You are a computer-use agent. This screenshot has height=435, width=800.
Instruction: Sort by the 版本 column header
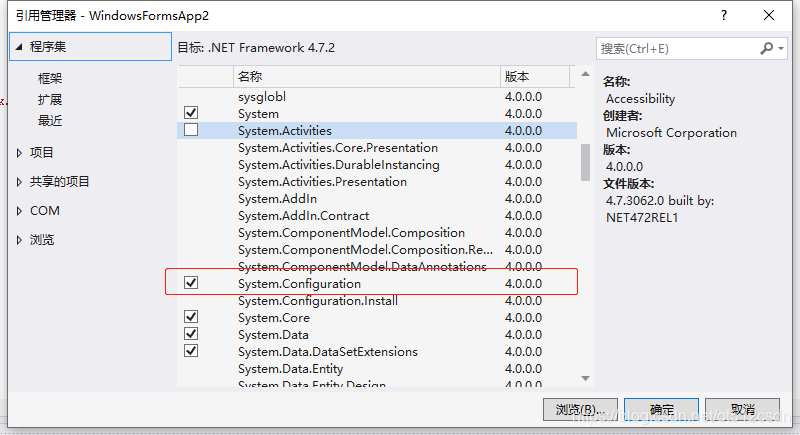[x=535, y=76]
